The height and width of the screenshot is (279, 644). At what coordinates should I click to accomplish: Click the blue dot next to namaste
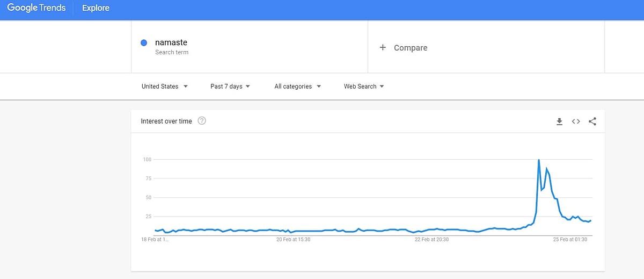point(144,43)
